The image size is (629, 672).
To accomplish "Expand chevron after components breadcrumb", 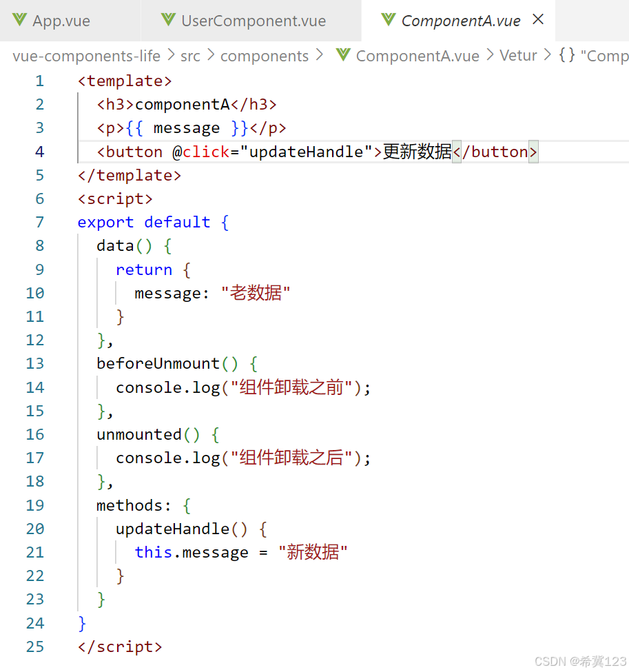I will point(319,55).
